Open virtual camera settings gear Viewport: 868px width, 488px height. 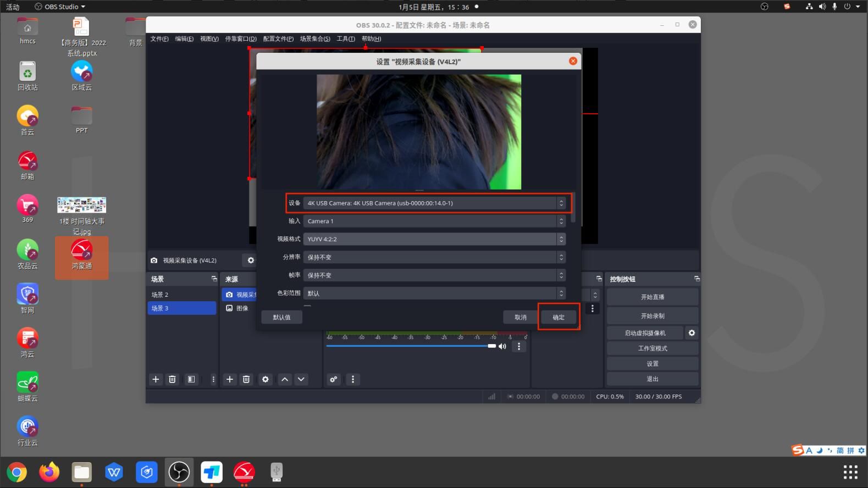pos(692,333)
